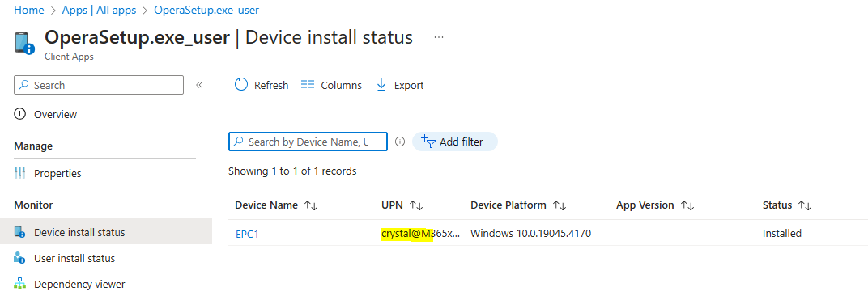Click magnifier icon in device search field
Viewport: 868px width, 300px height.
238,142
